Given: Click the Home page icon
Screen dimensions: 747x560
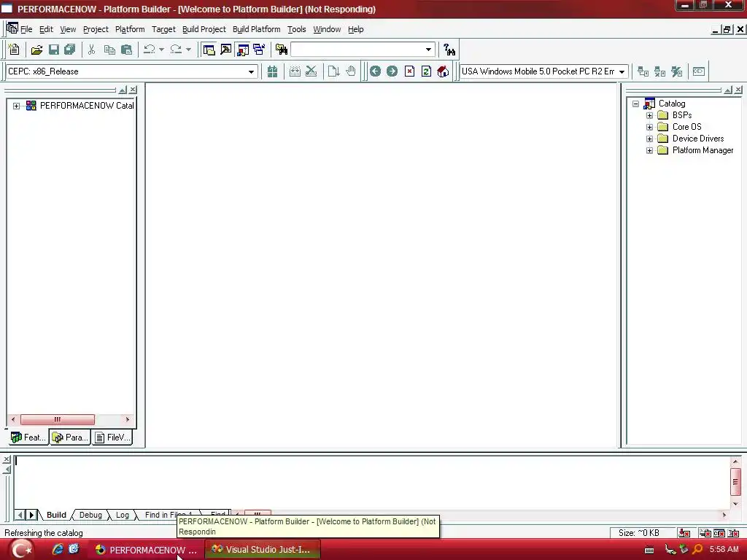Looking at the screenshot, I should pos(443,71).
